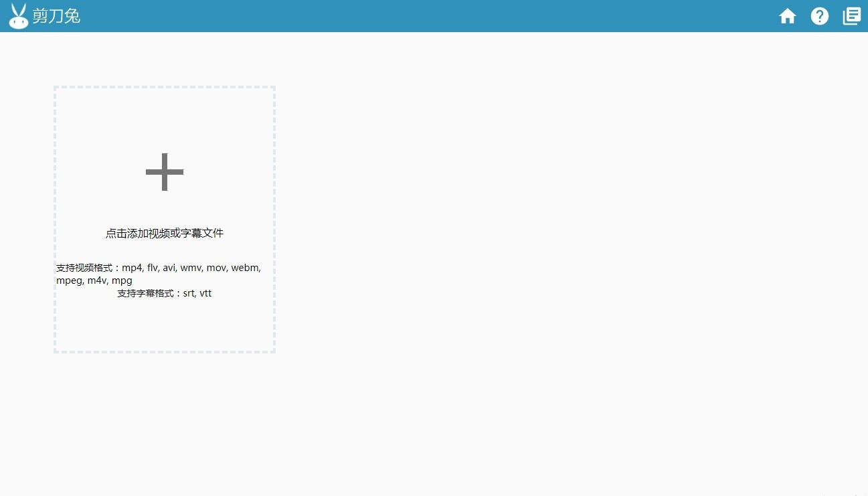Click the srt format text
The width and height of the screenshot is (868, 496).
point(189,293)
